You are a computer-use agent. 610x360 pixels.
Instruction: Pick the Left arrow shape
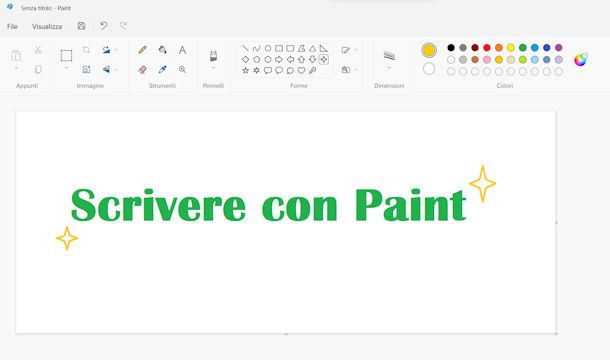[290, 60]
